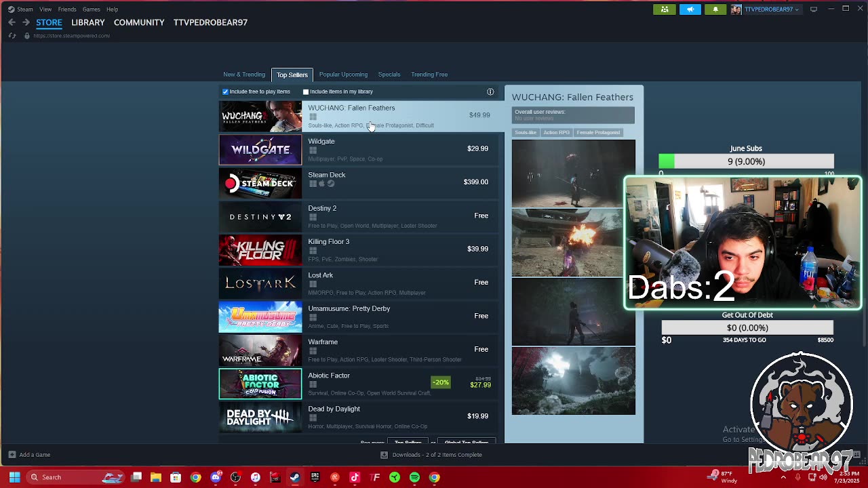
Task: Open the Trending Free tab
Action: (429, 75)
